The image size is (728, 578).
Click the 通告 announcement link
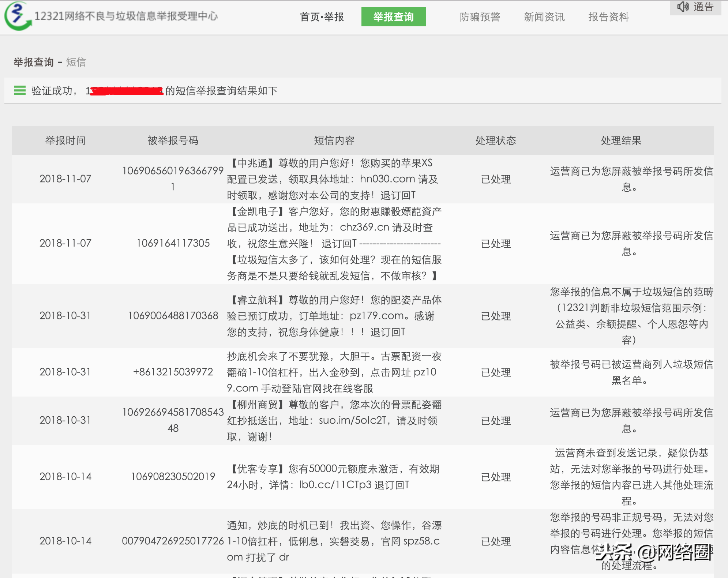coord(703,7)
